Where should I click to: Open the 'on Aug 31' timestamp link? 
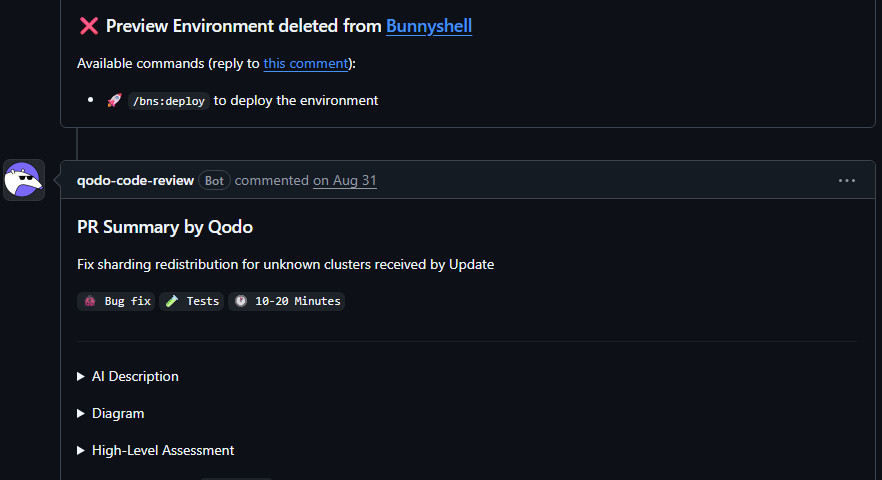345,181
